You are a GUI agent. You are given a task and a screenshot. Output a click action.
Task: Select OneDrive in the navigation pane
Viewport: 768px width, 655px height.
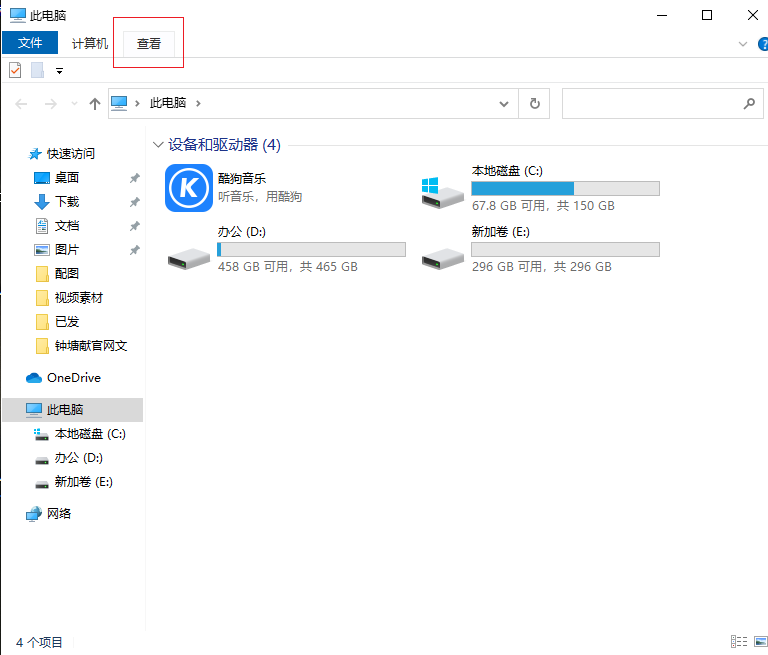point(73,378)
